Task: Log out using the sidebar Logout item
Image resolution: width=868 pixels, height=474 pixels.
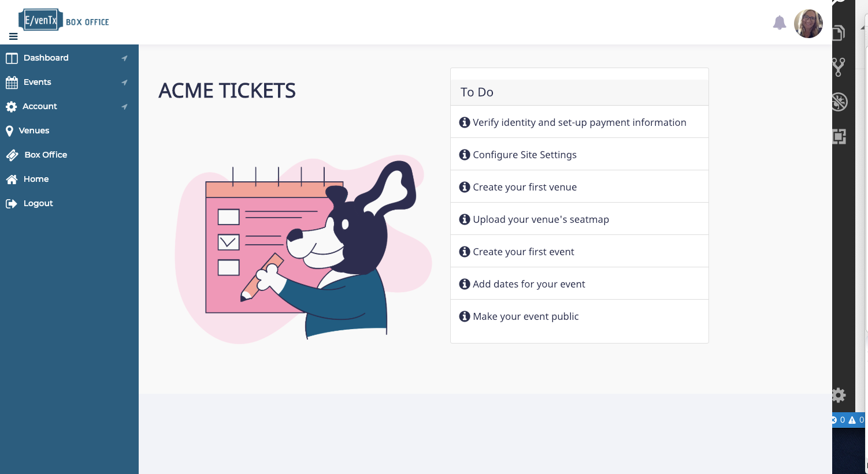Action: [38, 204]
